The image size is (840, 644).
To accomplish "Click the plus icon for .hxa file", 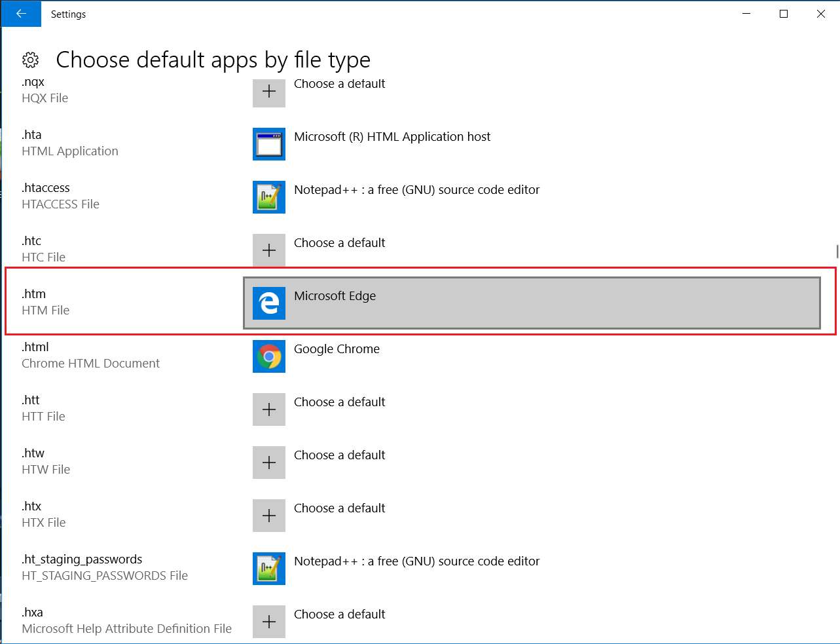I will [x=269, y=622].
